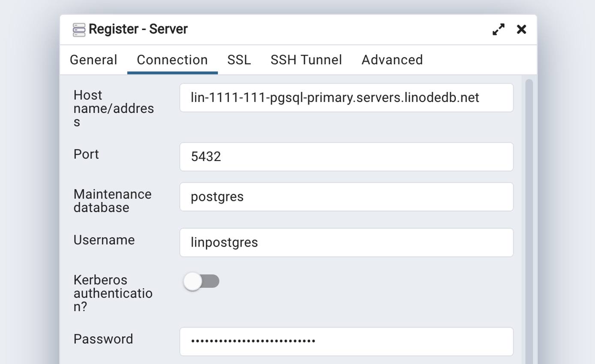The image size is (595, 364).
Task: Select the Maintenance database field
Action: point(346,197)
